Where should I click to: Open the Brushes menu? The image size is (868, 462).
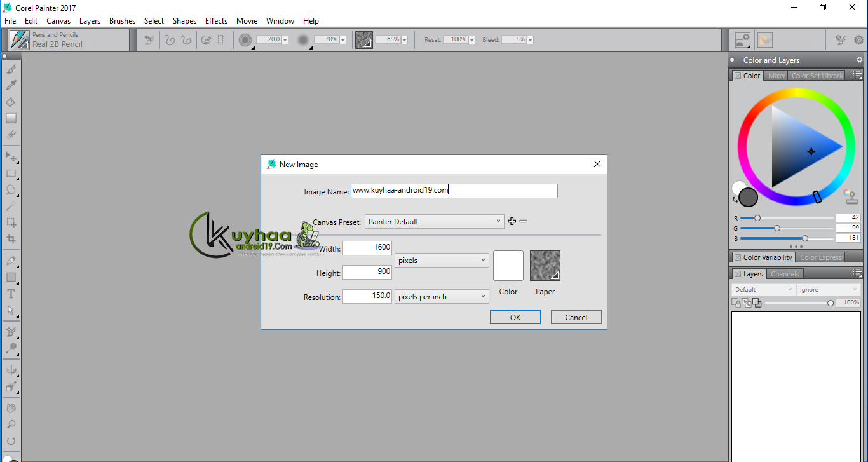(x=122, y=21)
